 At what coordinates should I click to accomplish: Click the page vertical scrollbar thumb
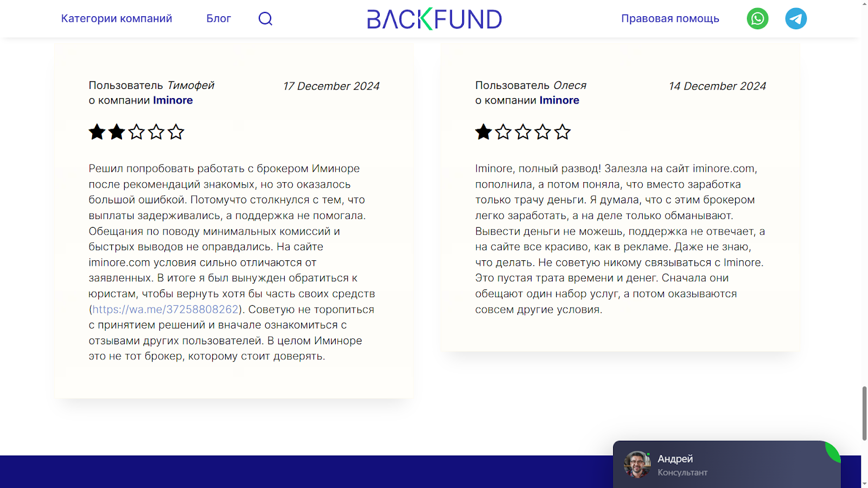864,413
